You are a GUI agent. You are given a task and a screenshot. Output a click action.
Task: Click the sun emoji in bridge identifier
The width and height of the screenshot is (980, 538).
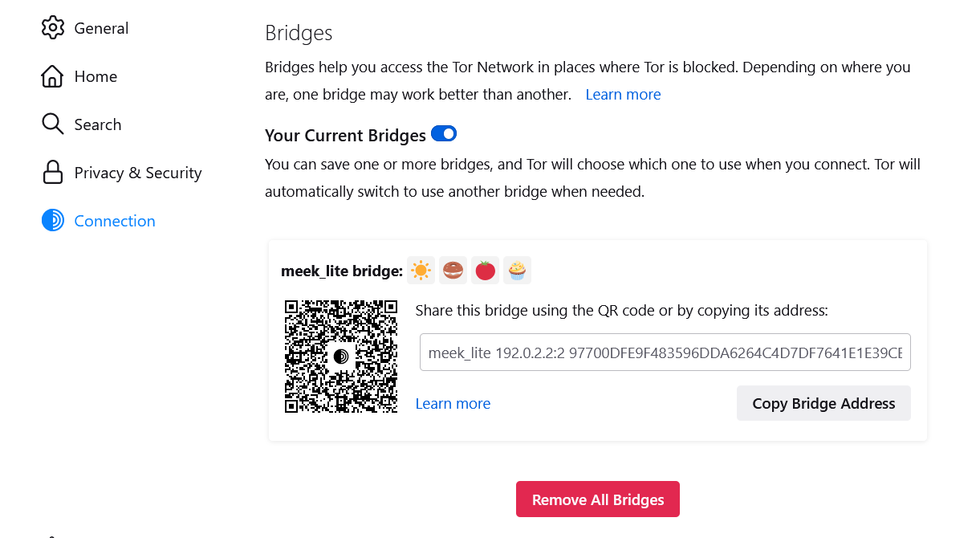pyautogui.click(x=421, y=271)
